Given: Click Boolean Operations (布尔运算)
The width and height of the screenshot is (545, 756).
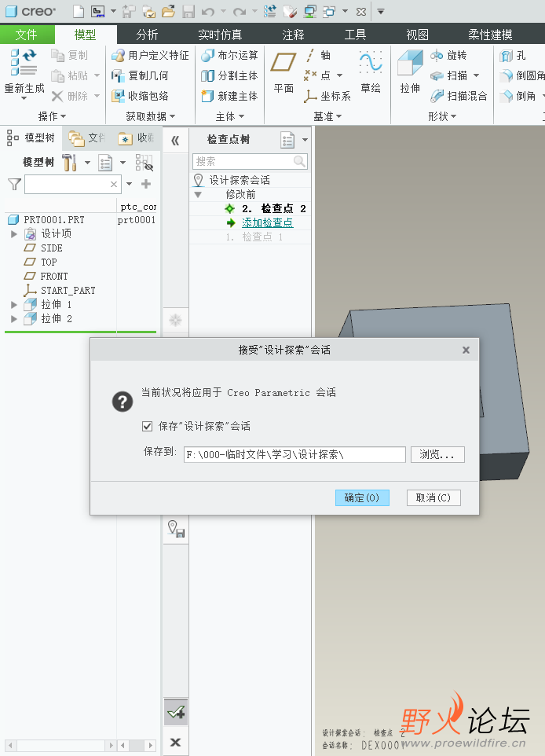Looking at the screenshot, I should coord(229,56).
